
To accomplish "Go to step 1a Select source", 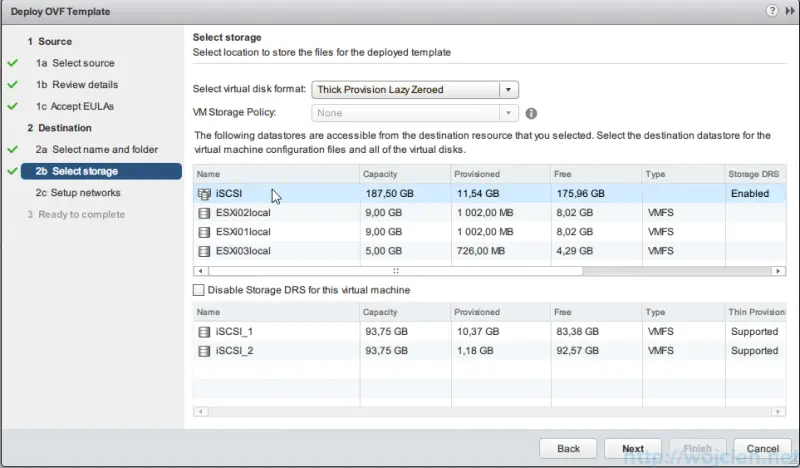I will click(75, 63).
